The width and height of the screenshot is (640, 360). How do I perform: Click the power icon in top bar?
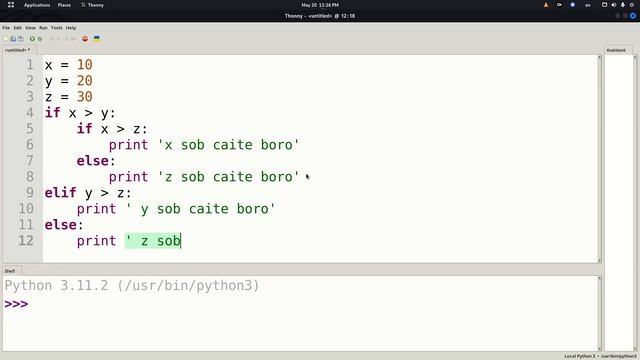coord(632,5)
